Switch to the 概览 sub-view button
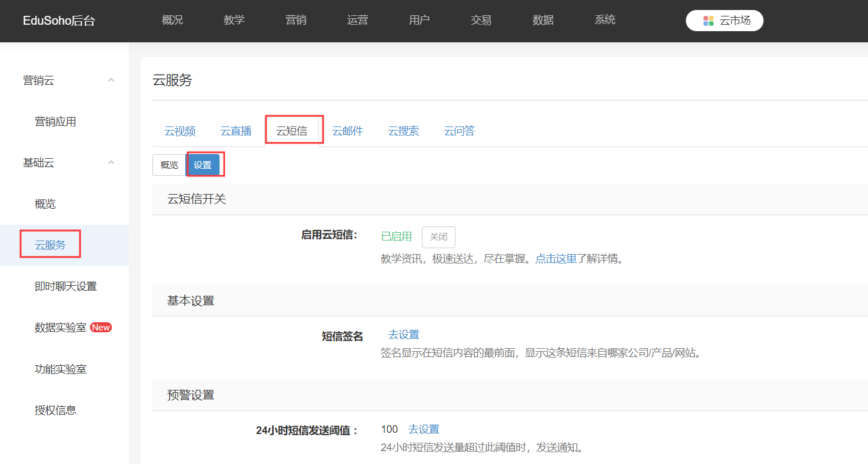The image size is (868, 464). click(x=169, y=165)
